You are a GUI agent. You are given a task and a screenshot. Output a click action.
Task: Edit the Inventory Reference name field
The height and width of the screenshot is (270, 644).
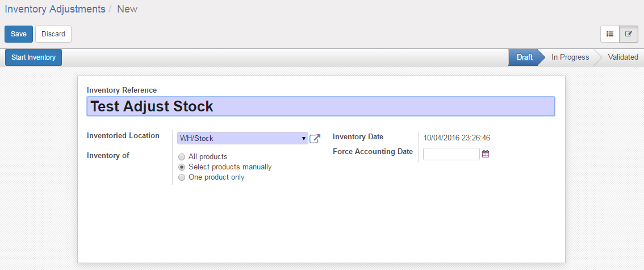[x=320, y=106]
